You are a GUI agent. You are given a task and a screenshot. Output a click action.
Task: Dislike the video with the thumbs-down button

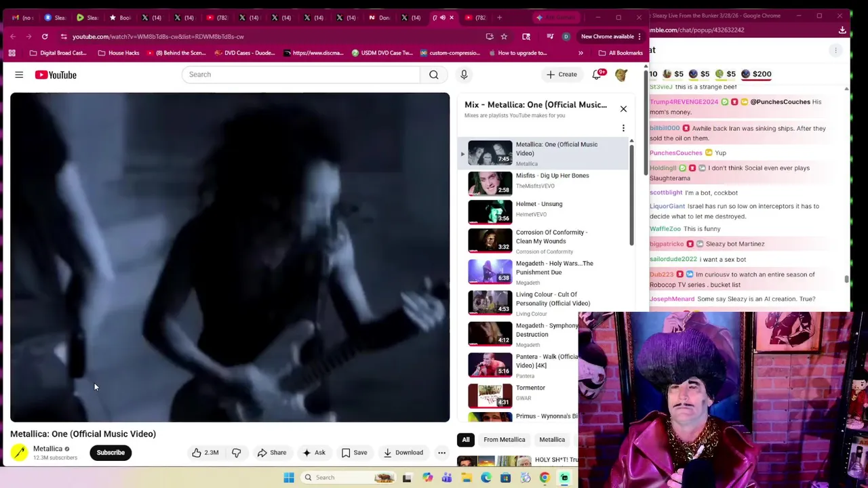tap(236, 453)
